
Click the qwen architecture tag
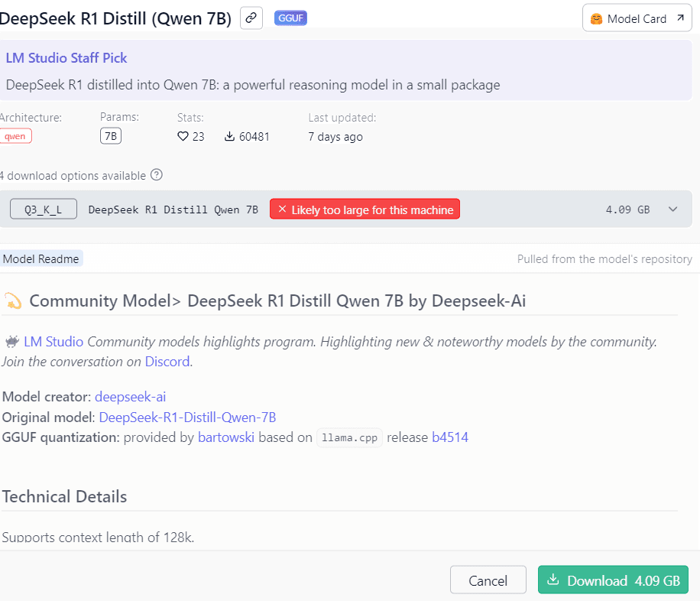point(15,136)
